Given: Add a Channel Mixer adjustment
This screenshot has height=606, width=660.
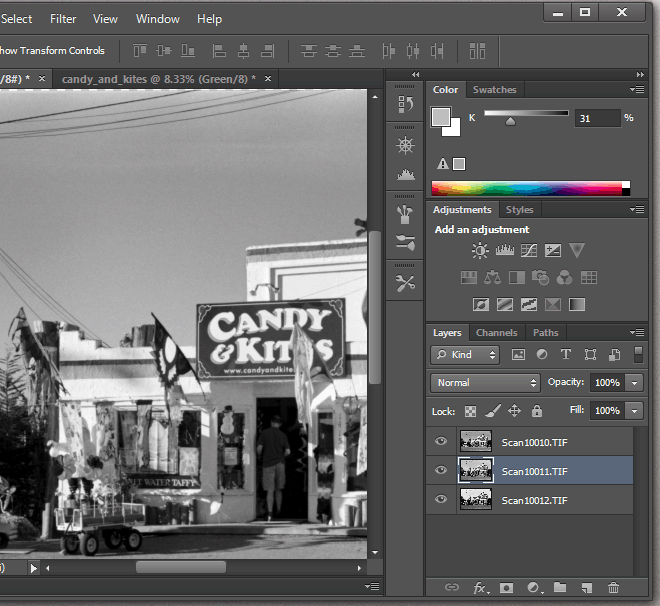Looking at the screenshot, I should 564,277.
